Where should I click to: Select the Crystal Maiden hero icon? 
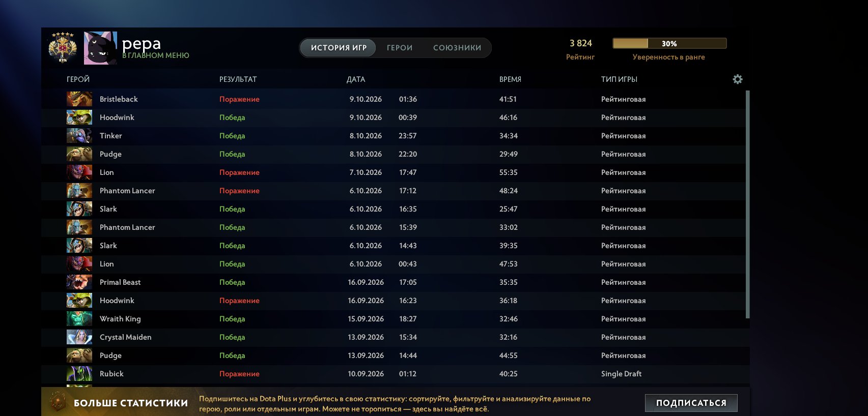(x=79, y=337)
